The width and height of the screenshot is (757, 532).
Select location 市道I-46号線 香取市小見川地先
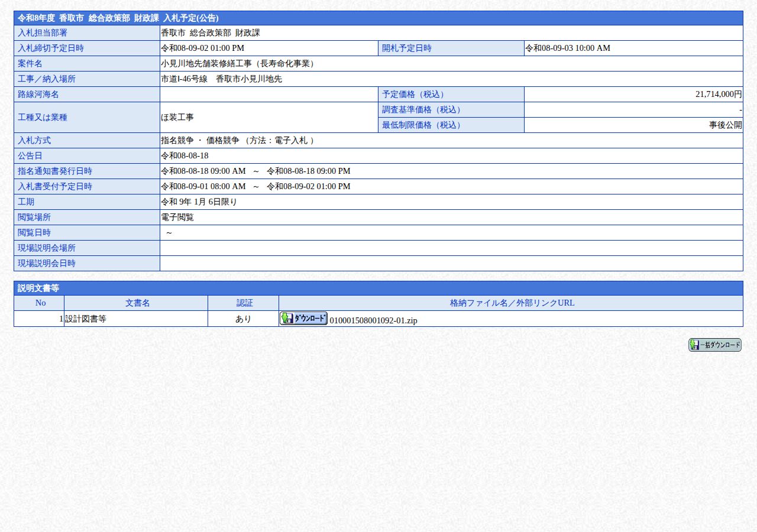[x=221, y=79]
